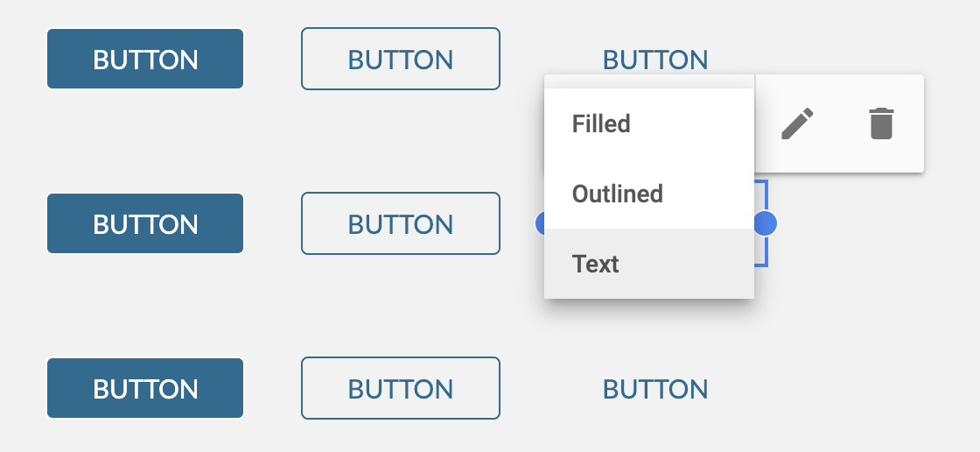Click the bottom-row filled BUTTON
Image resolution: width=980 pixels, height=452 pixels.
point(145,388)
